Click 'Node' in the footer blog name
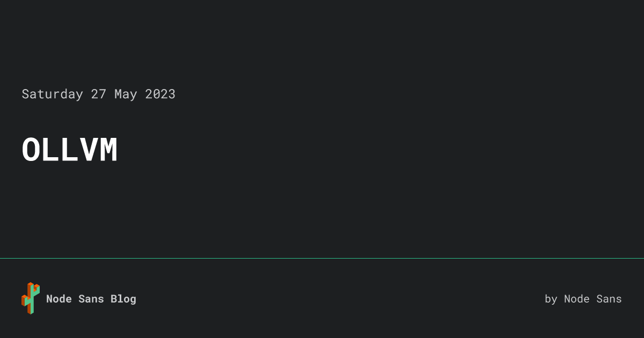 59,299
